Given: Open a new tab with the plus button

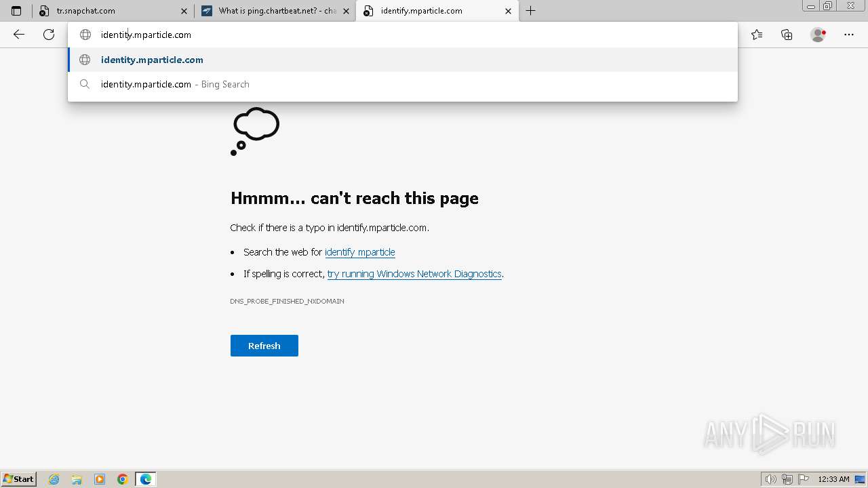Looking at the screenshot, I should click(x=531, y=11).
